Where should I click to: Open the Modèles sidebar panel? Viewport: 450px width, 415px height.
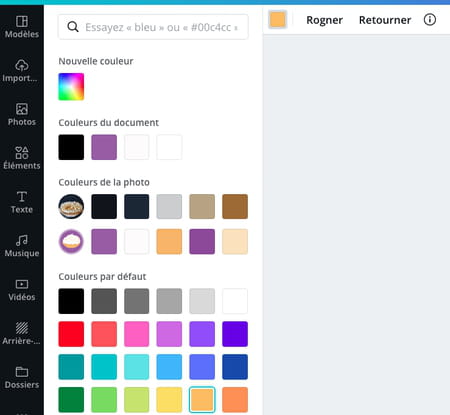coord(22,27)
